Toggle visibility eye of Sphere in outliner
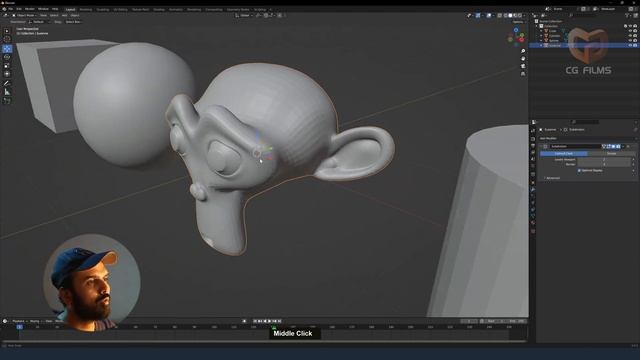The width and height of the screenshot is (640, 360). (630, 40)
